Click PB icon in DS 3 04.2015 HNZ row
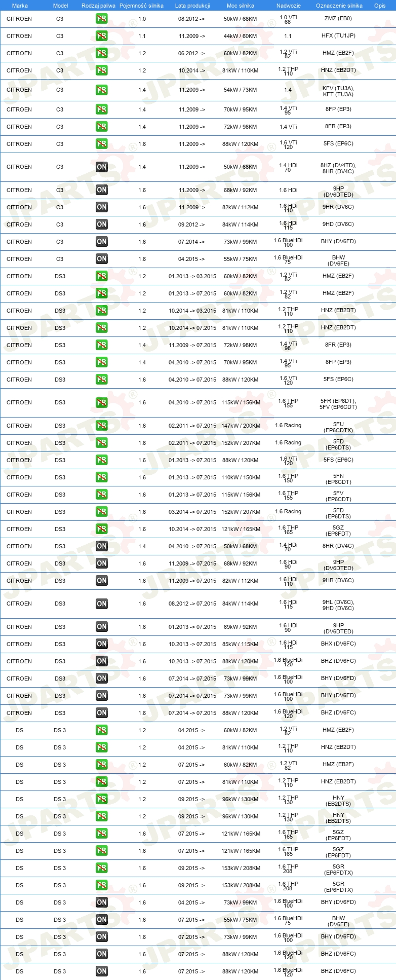The width and height of the screenshot is (396, 980). point(102,747)
